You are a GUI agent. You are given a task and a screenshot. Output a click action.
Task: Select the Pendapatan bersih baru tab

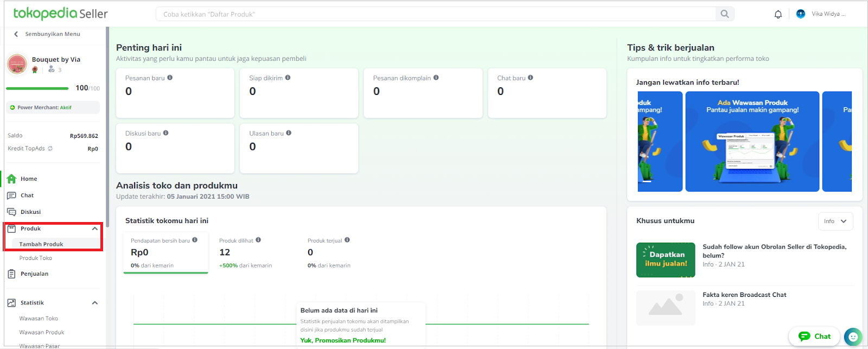(x=166, y=253)
